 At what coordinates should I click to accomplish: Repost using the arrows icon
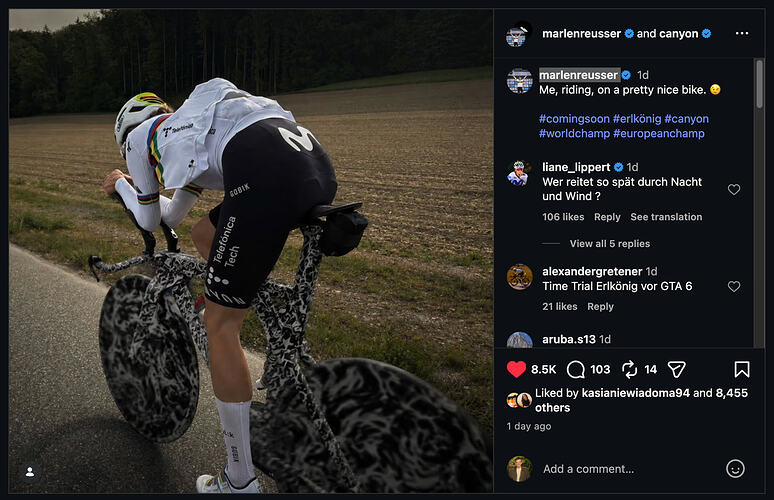pos(629,369)
